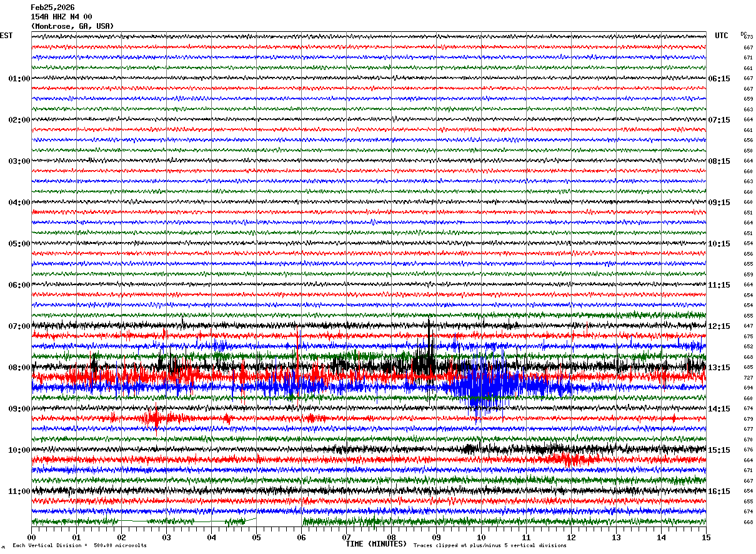
Task: Click the UTC timezone label
Action: [722, 36]
